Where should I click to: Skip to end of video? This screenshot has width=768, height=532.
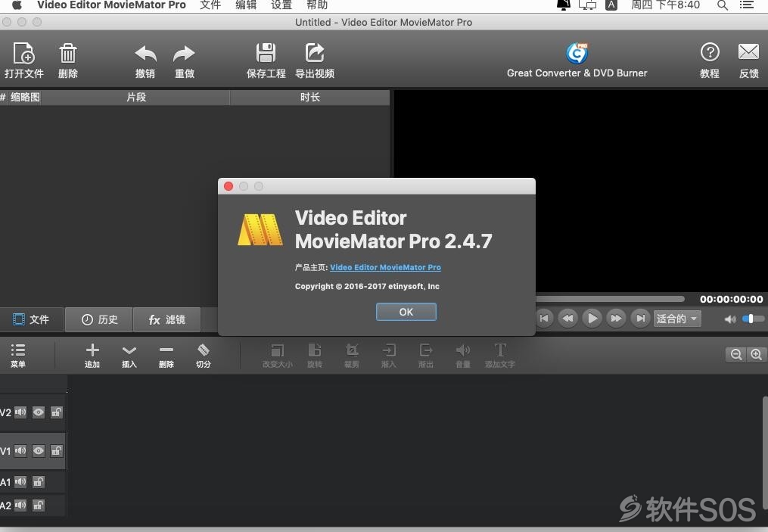[x=640, y=319]
